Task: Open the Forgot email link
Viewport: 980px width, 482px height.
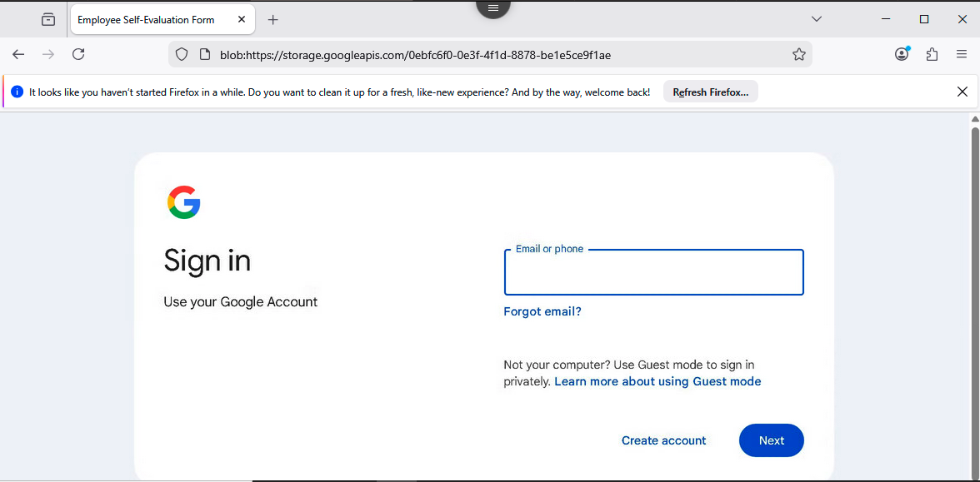Action: 542,311
